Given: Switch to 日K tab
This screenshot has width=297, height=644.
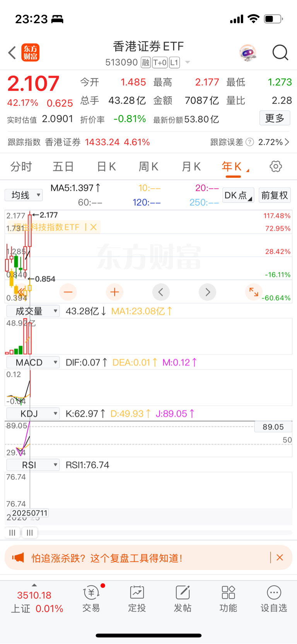Looking at the screenshot, I should [x=106, y=167].
